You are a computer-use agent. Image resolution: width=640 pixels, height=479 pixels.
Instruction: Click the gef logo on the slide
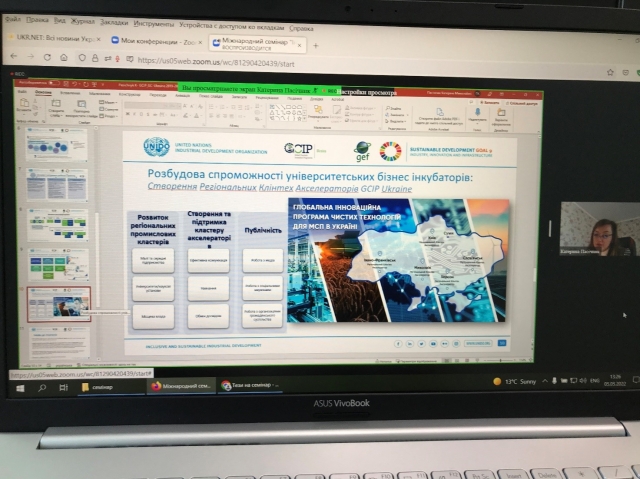click(x=362, y=151)
